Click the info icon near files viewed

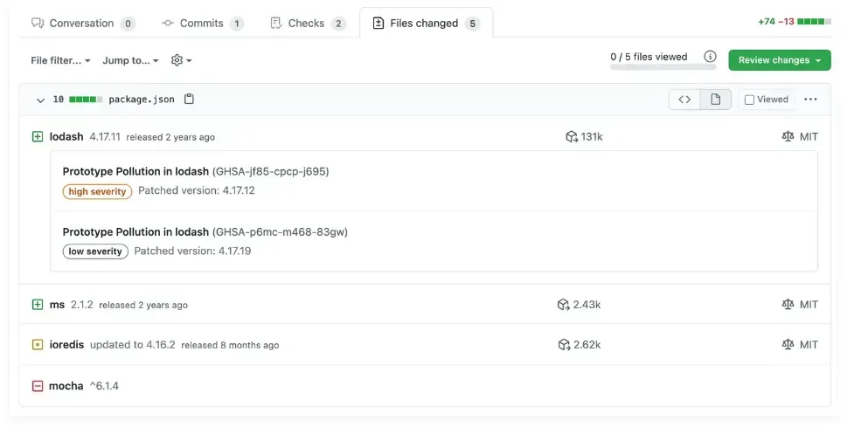click(711, 57)
